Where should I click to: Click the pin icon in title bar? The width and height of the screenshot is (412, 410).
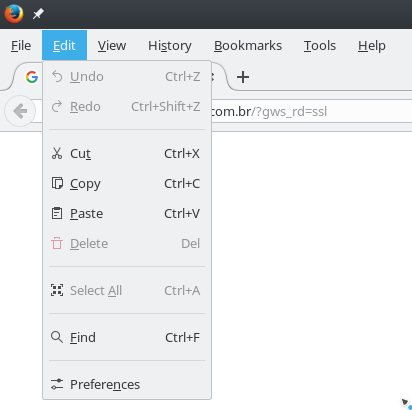(x=38, y=14)
